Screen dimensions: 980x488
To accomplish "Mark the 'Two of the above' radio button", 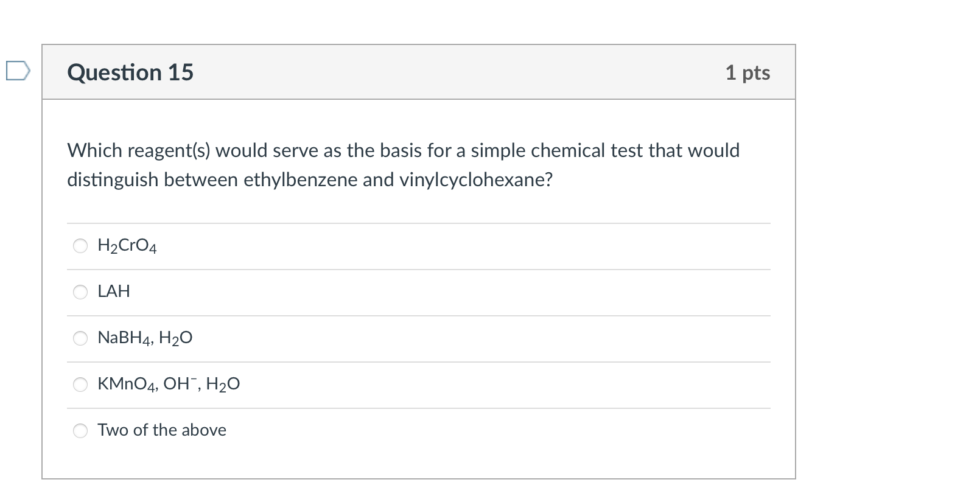I will (80, 431).
